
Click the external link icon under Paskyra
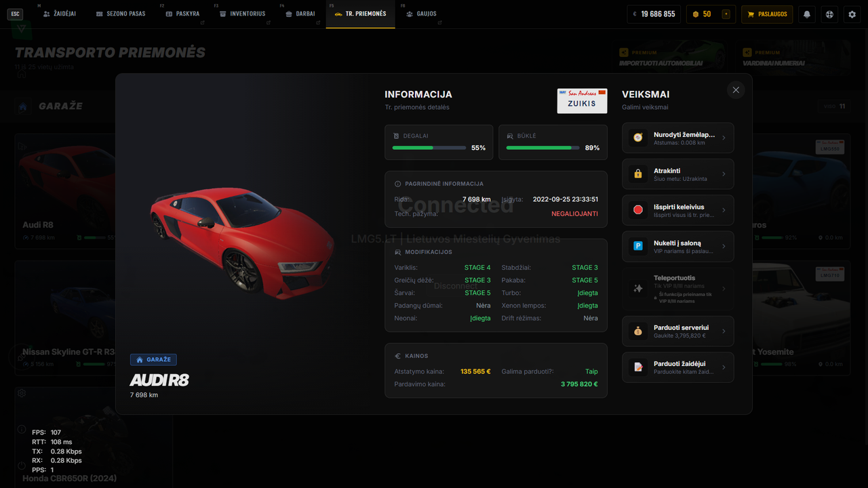(203, 23)
